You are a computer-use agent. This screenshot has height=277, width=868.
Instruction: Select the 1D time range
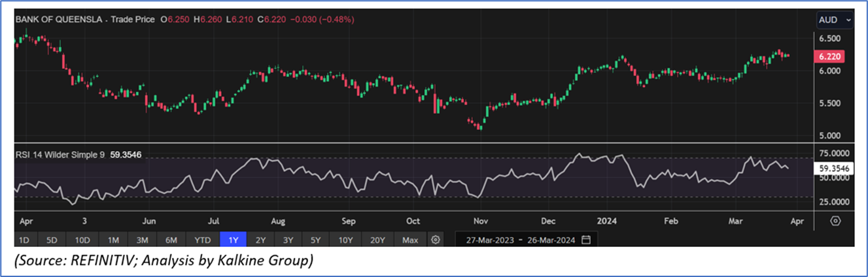pyautogui.click(x=23, y=240)
